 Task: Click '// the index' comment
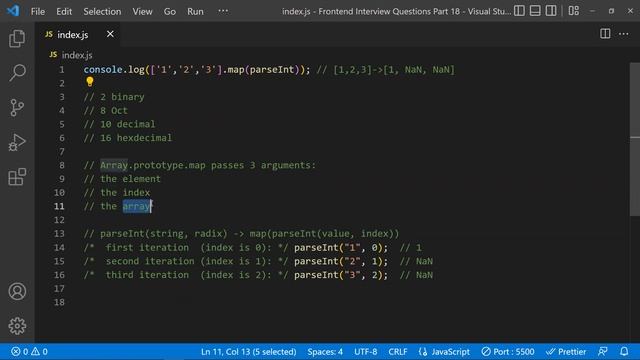[117, 193]
